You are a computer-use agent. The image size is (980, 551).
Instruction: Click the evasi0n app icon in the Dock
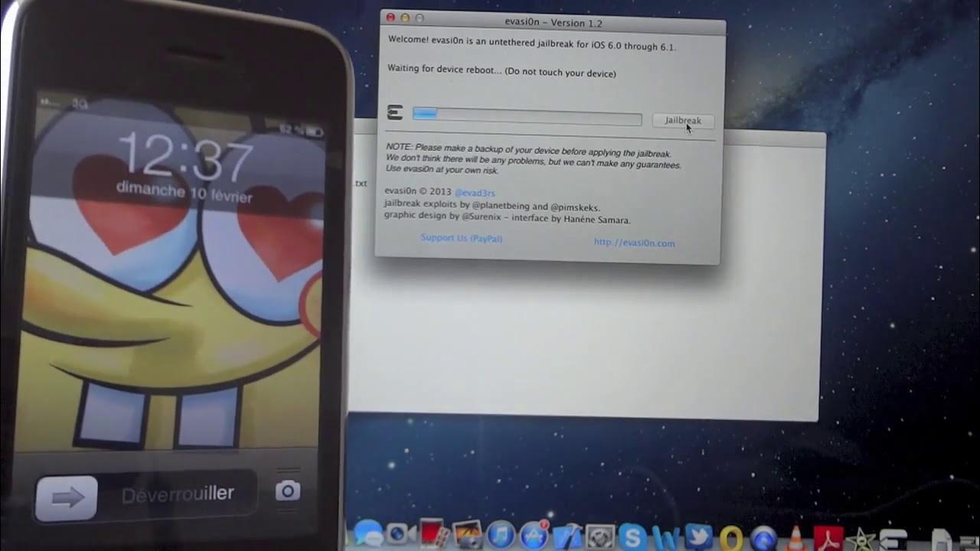(893, 539)
